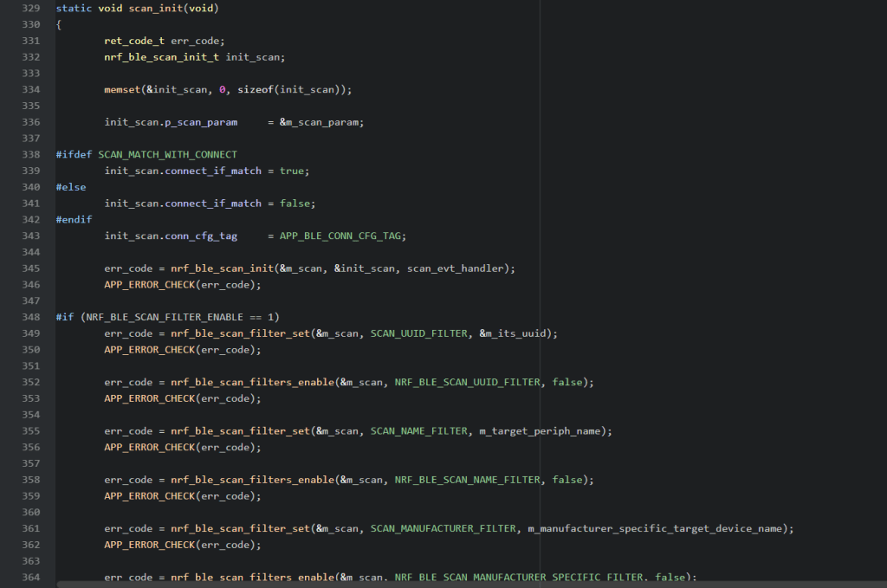
Task: Click the #endif preprocessor directive
Action: click(74, 220)
